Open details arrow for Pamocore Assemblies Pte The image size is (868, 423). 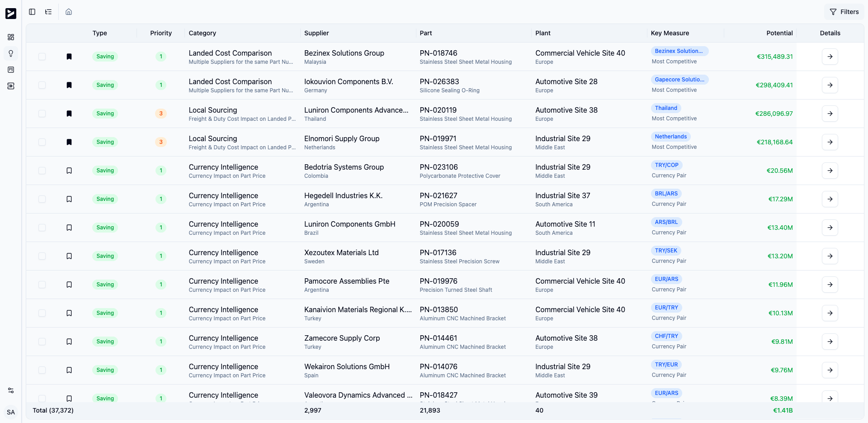pyautogui.click(x=830, y=285)
